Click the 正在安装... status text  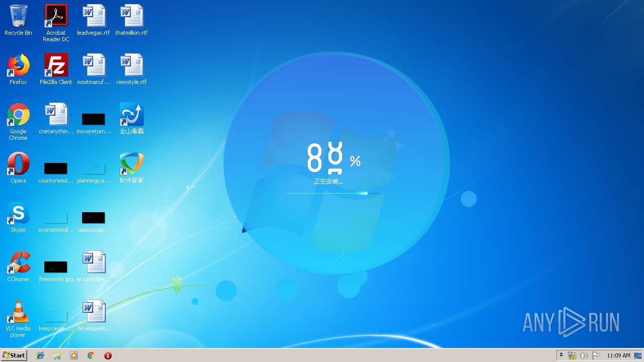click(329, 182)
